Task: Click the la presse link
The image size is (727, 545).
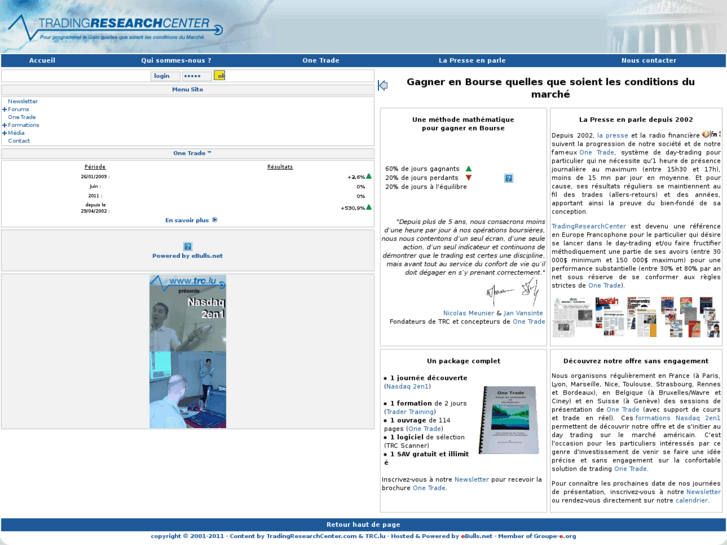Action: click(612, 135)
